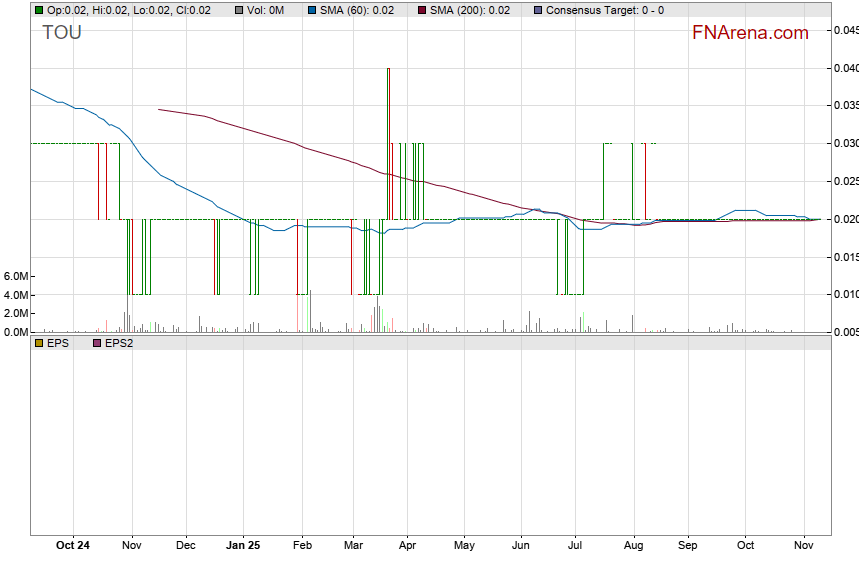Click the 0.020 price axis label

(x=846, y=219)
